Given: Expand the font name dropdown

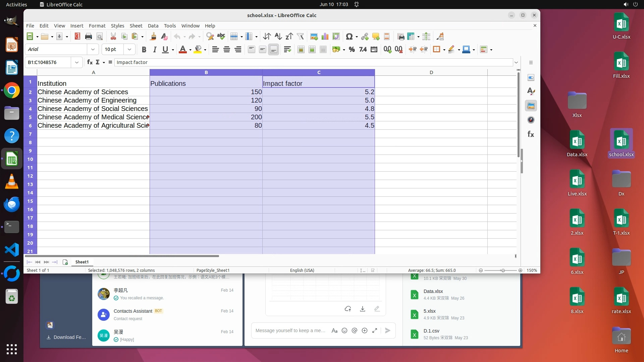Looking at the screenshot, I should 93,49.
